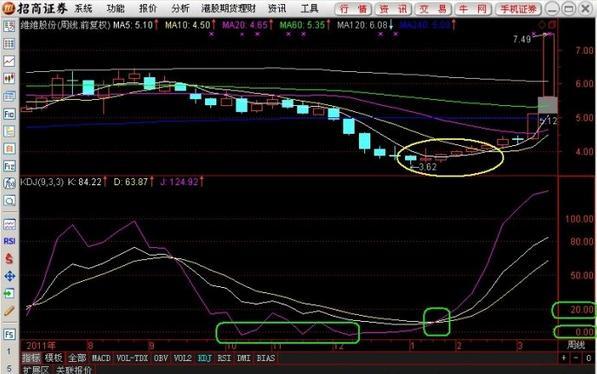This screenshot has height=374, width=597.
Task: Open the 分析 menu
Action: (x=180, y=8)
